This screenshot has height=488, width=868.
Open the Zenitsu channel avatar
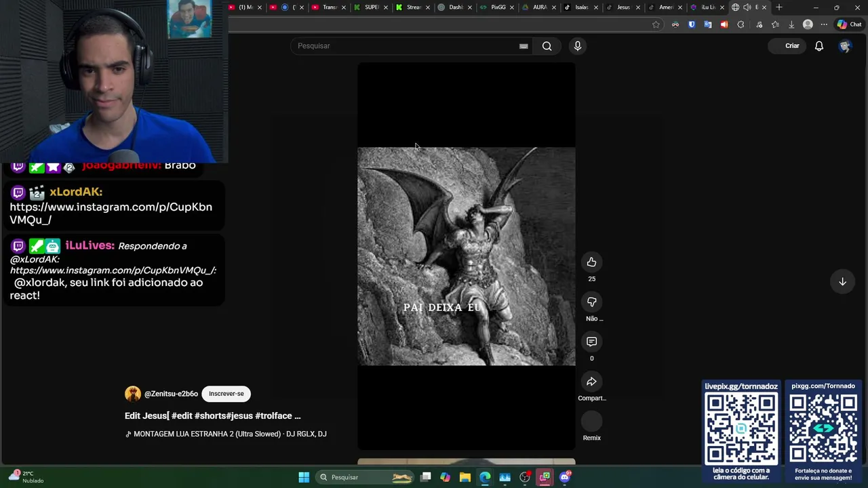(133, 394)
